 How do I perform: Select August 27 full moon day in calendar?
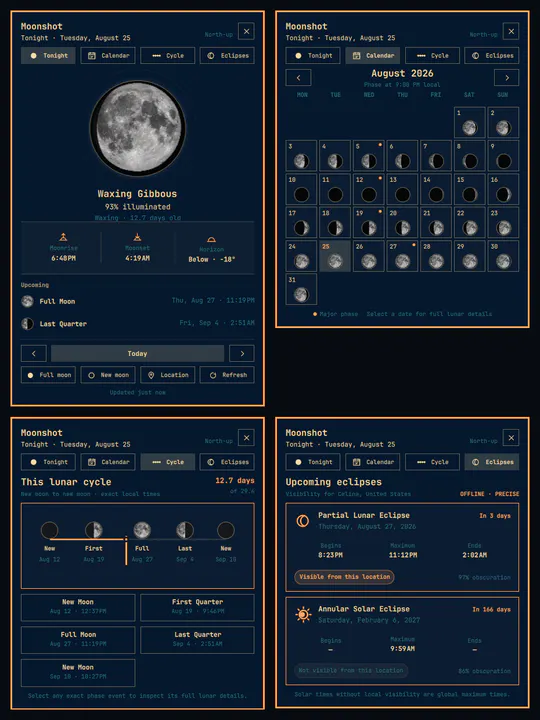[x=402, y=256]
